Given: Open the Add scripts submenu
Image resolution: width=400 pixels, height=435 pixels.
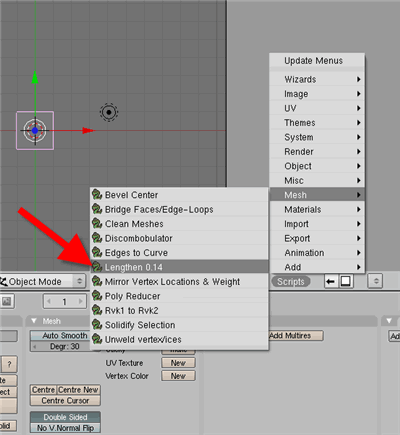Looking at the screenshot, I should click(x=317, y=267).
